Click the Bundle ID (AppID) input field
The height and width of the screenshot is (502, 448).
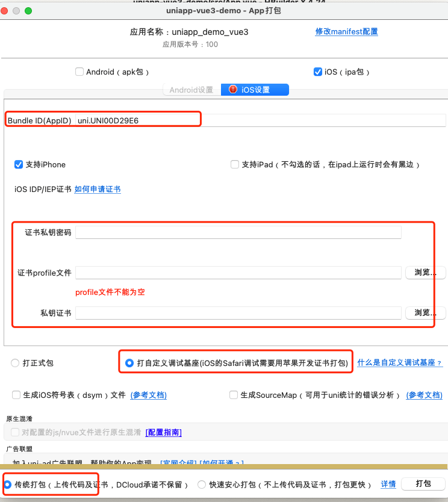coord(259,120)
